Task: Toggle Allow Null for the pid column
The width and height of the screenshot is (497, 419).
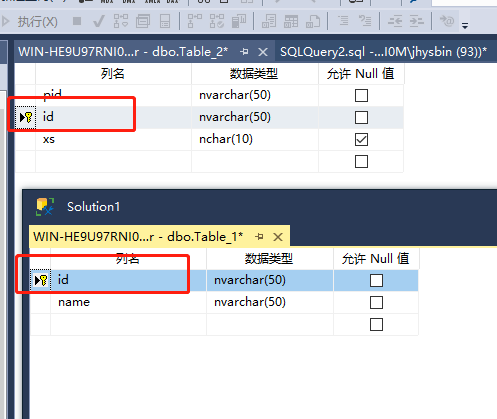Action: (x=361, y=95)
